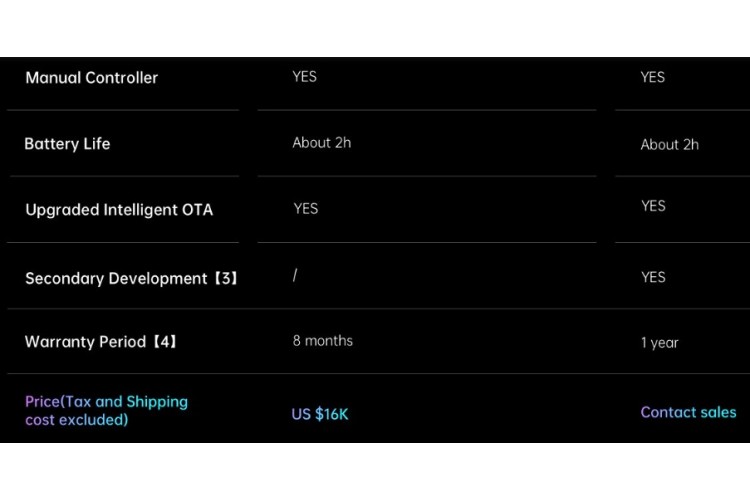Click second column Secondary Development YES
This screenshot has width=750, height=500.
point(653,277)
